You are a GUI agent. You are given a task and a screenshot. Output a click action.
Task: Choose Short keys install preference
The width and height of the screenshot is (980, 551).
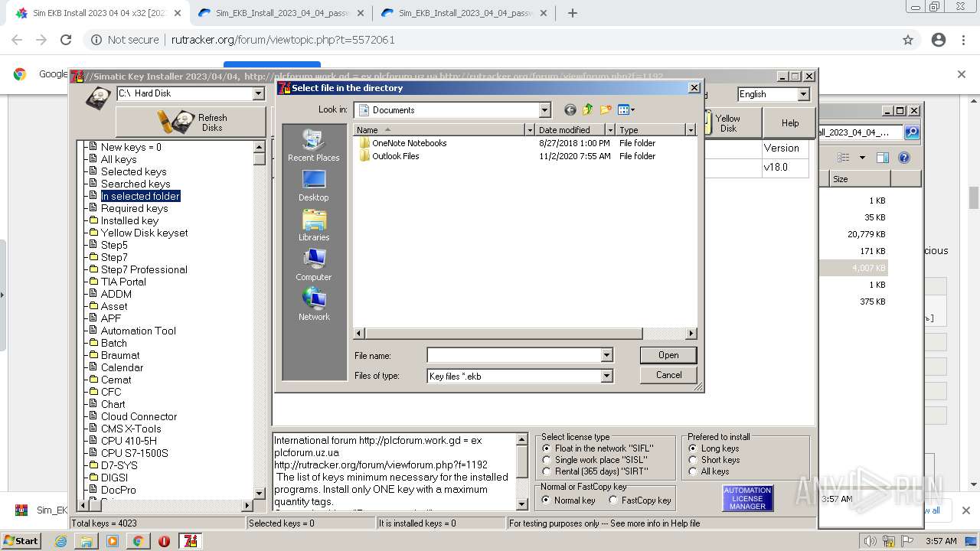(x=693, y=460)
